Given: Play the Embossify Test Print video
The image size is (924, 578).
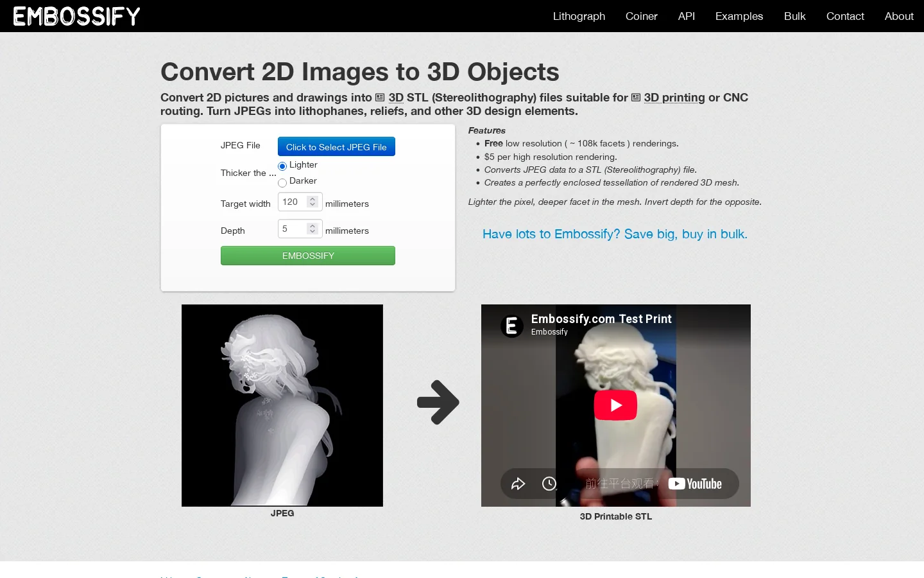Looking at the screenshot, I should coord(615,405).
